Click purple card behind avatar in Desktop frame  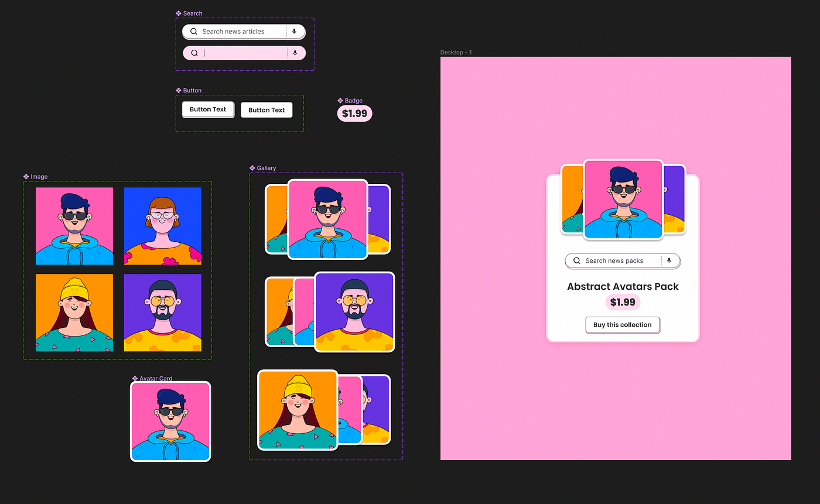coord(674,200)
